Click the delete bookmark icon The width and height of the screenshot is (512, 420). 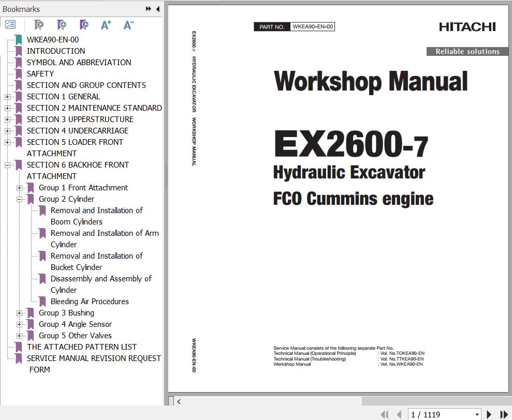pyautogui.click(x=38, y=24)
